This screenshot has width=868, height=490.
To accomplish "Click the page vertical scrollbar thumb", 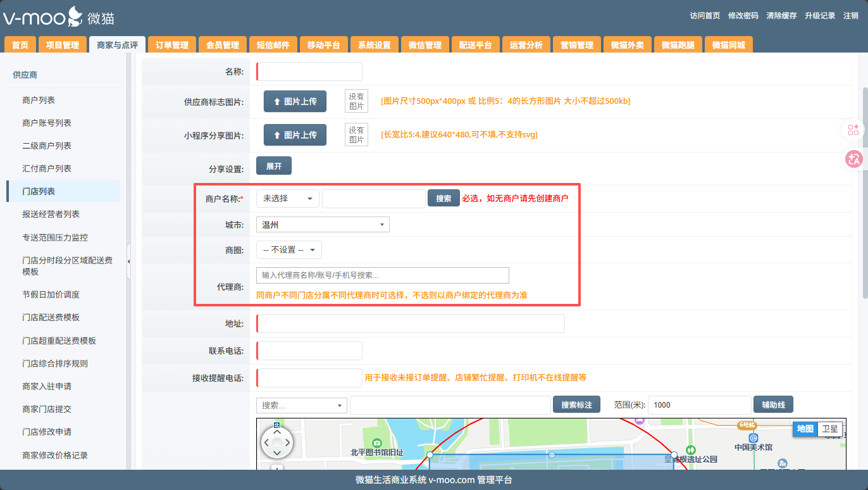I will [864, 190].
